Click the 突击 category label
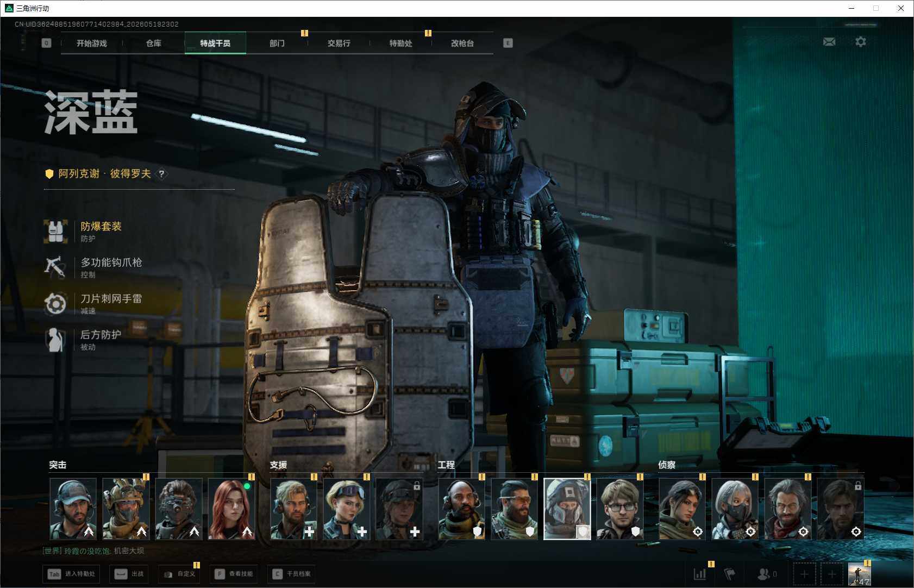 click(x=58, y=465)
